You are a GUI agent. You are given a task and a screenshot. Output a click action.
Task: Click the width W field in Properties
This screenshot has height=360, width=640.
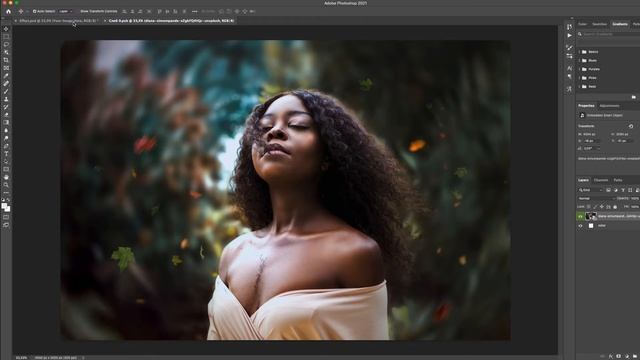(x=591, y=134)
